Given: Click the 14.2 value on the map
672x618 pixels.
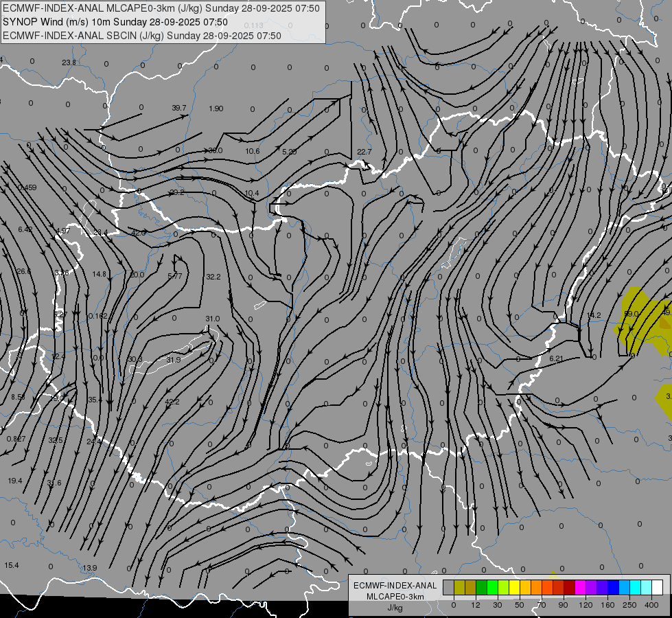Looking at the screenshot, I should pyautogui.click(x=594, y=315).
